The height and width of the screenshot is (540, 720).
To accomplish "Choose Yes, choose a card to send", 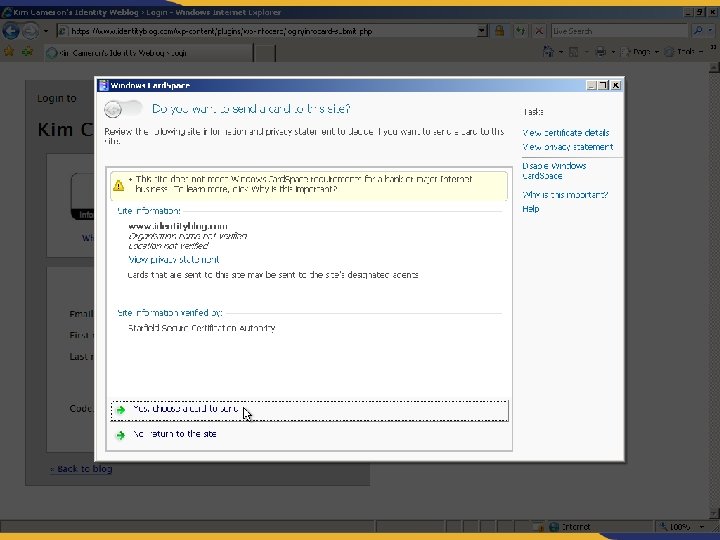I will pos(309,410).
